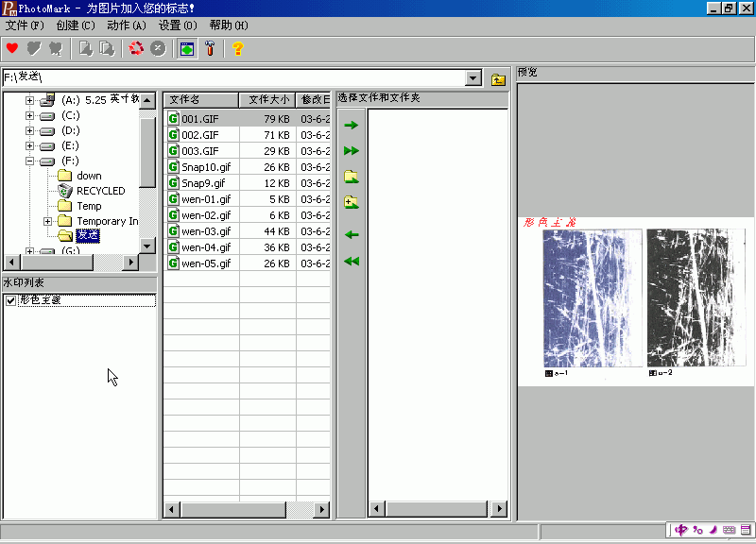The image size is (756, 544).
Task: Open settings with the hammer icon
Action: click(210, 48)
